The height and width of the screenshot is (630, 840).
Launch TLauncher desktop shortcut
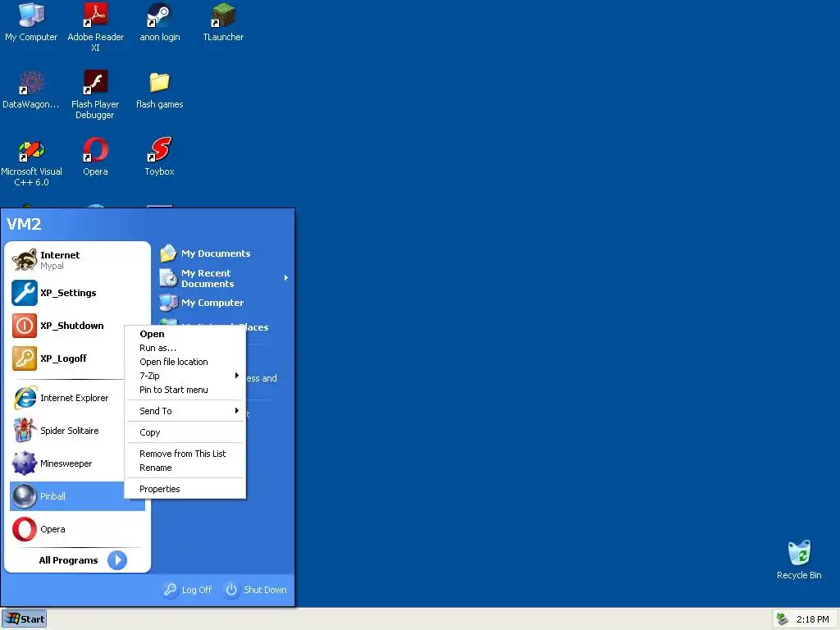click(x=223, y=22)
